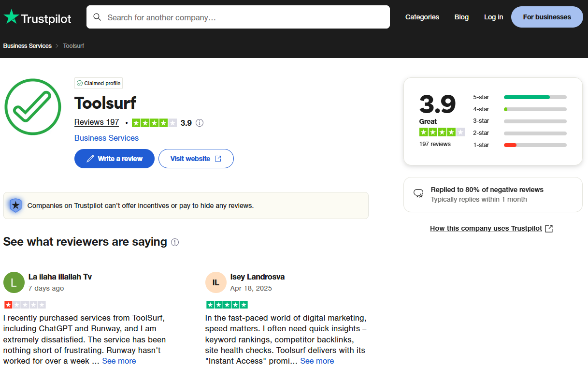Click the Visit website button
The image size is (588, 368).
pyautogui.click(x=196, y=159)
